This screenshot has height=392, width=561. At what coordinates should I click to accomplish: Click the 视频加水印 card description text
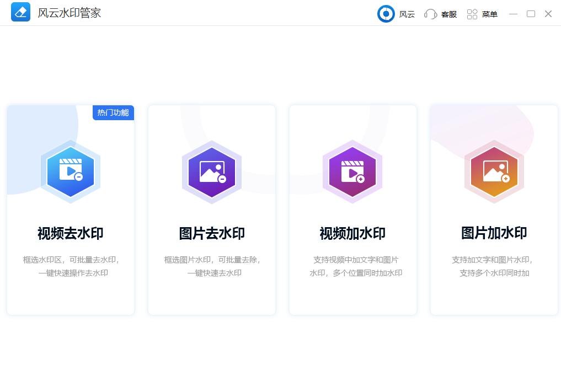353,266
